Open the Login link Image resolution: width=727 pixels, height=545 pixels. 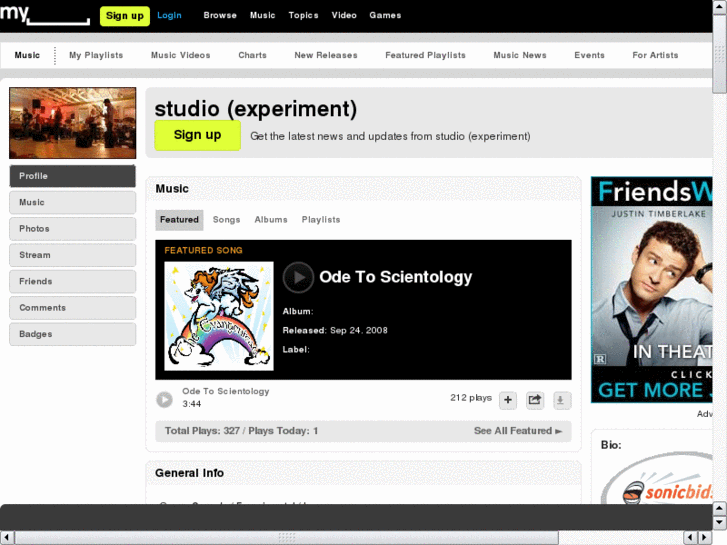[169, 15]
